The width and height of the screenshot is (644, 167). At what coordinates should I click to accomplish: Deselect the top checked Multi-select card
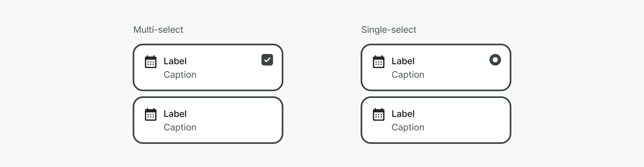(225, 67)
